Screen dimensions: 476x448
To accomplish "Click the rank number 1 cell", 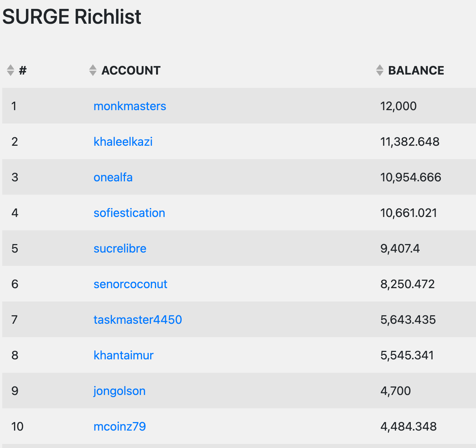I will pyautogui.click(x=14, y=106).
